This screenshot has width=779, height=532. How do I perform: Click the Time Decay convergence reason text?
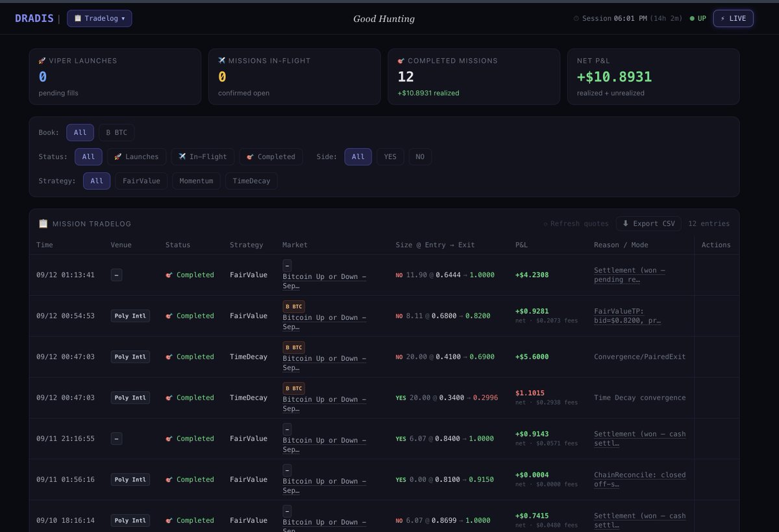tap(639, 398)
